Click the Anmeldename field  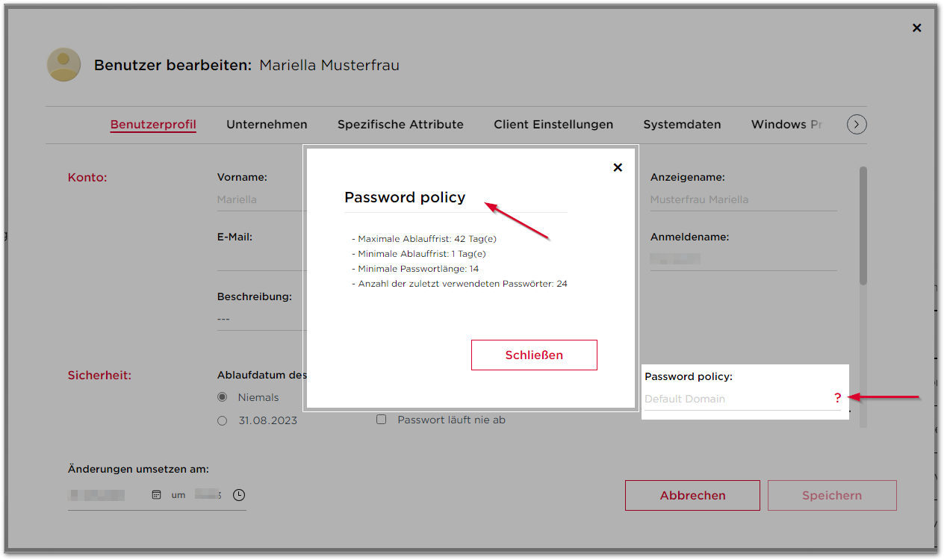[x=743, y=259]
